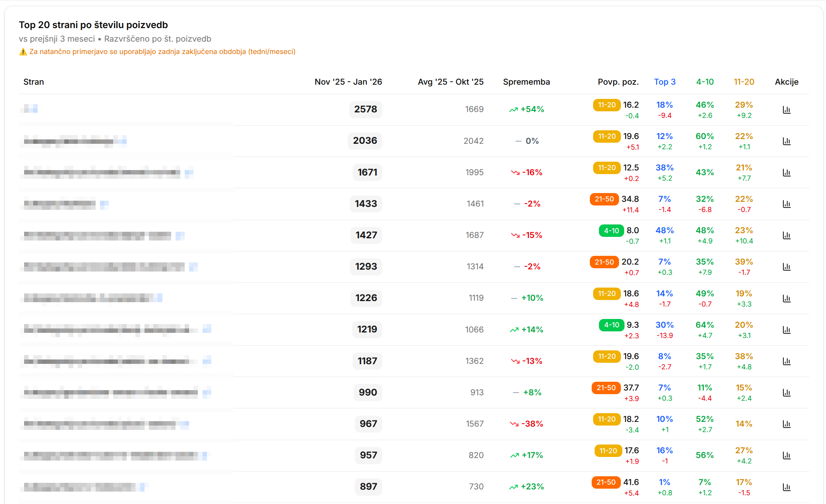Click the Nov '25 - Jan '26 header
This screenshot has height=504, width=826.
[348, 82]
